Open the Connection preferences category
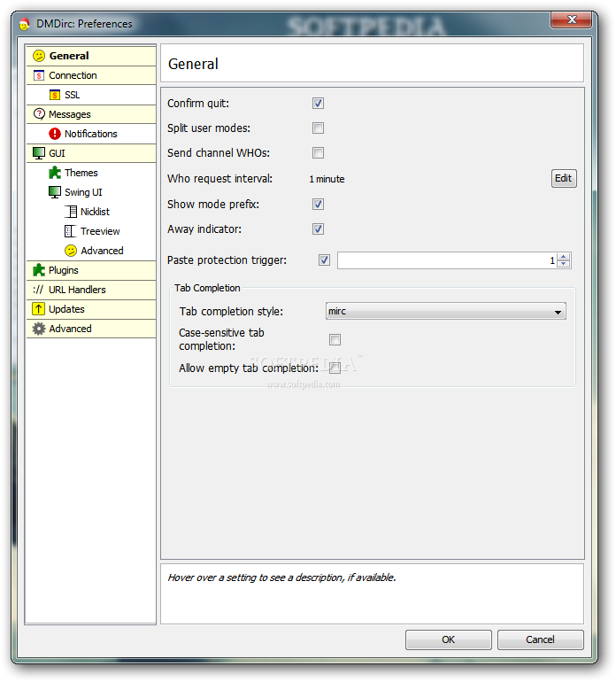Viewport: 616px width, 682px height. pyautogui.click(x=91, y=75)
